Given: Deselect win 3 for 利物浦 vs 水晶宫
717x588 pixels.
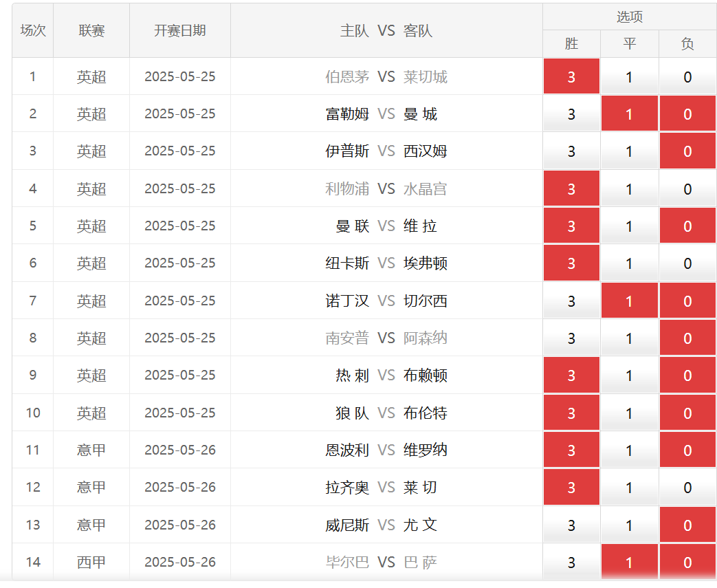Looking at the screenshot, I should 571,188.
